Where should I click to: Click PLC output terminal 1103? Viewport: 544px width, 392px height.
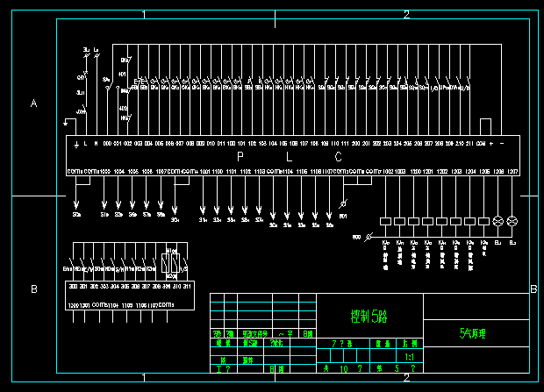coord(260,172)
